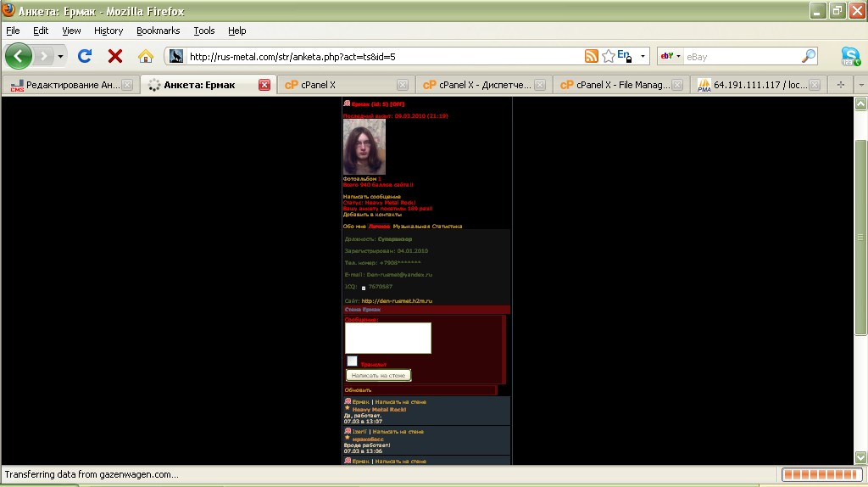The image size is (868, 487).
Task: Open the eBay search engine dropdown
Action: click(x=671, y=57)
